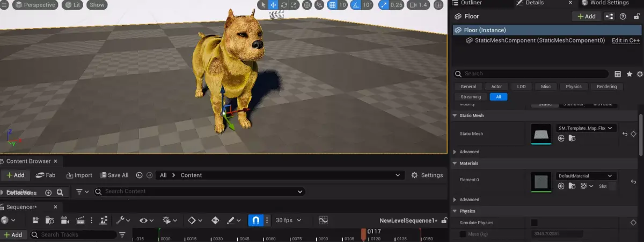Toggle scale snapping icon in viewport
The height and width of the screenshot is (242, 644).
(384, 5)
